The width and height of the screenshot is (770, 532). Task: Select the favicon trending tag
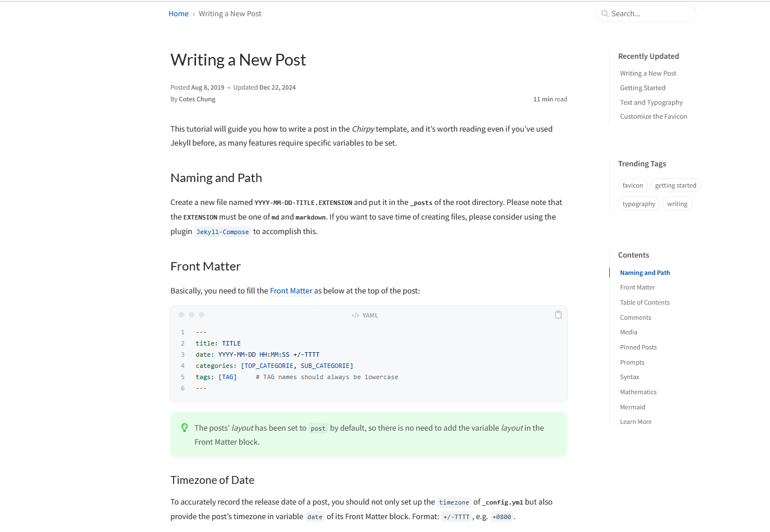(x=633, y=185)
